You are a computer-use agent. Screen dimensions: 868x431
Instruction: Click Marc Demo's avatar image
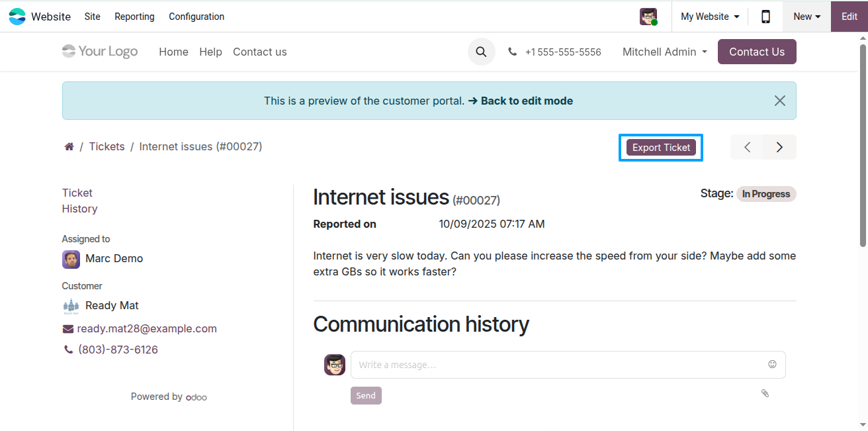click(71, 259)
